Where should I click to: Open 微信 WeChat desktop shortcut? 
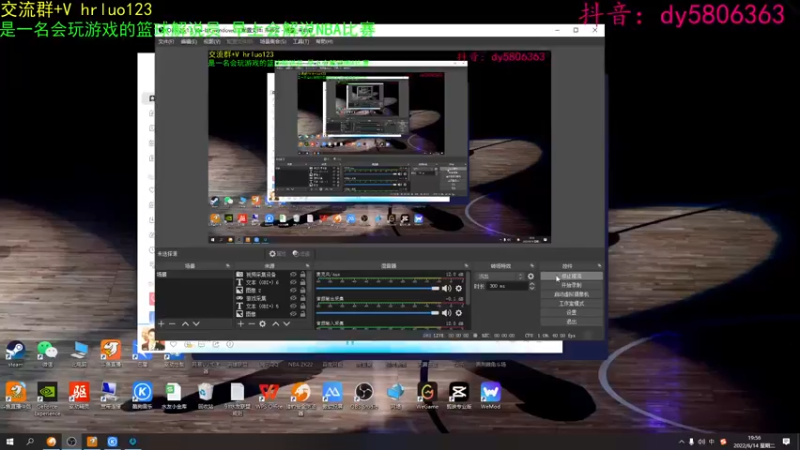pos(47,354)
